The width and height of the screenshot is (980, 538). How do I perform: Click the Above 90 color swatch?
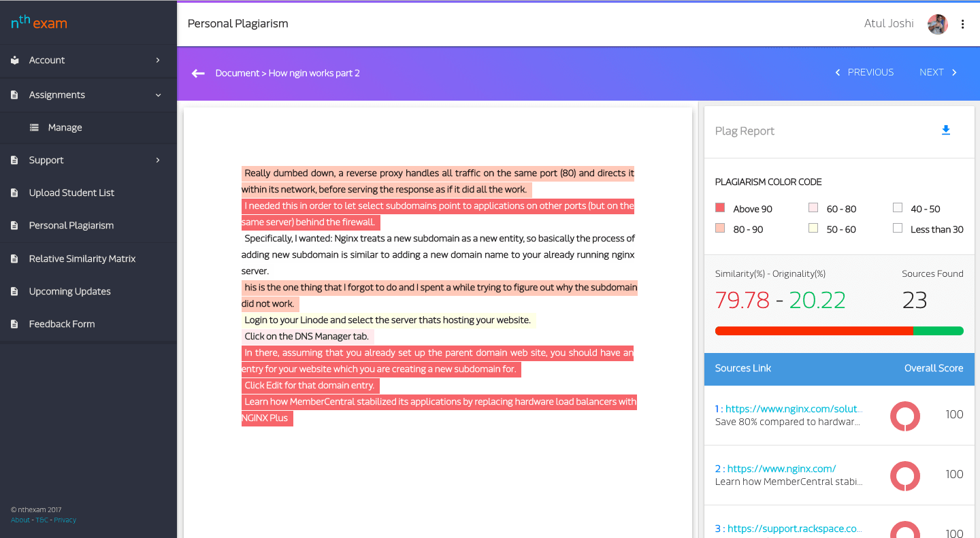pos(720,208)
